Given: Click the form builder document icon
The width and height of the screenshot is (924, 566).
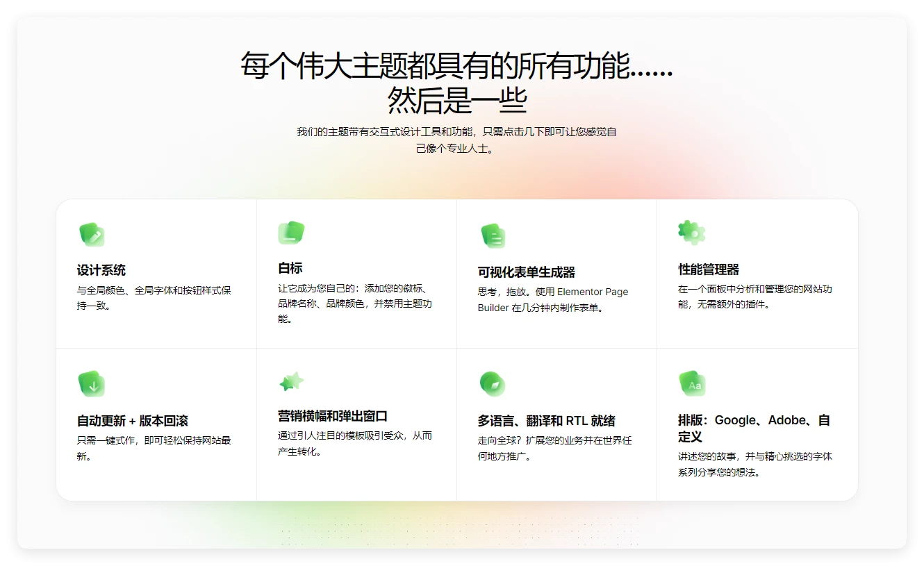Looking at the screenshot, I should pyautogui.click(x=493, y=236).
